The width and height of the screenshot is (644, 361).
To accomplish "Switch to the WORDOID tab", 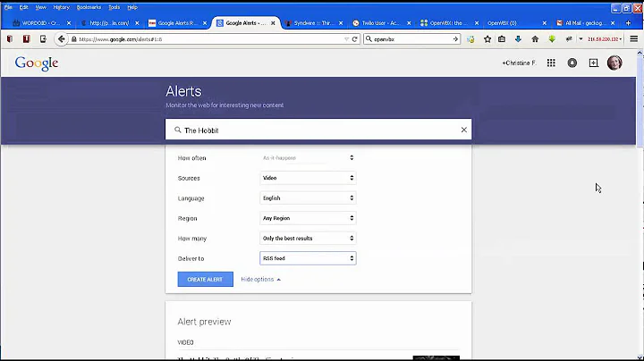I will tap(41, 23).
